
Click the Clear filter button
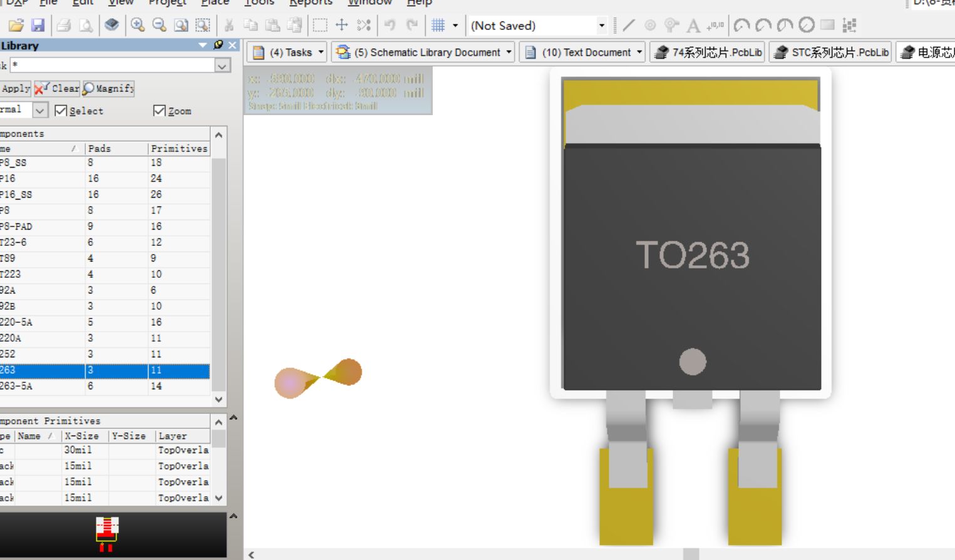pyautogui.click(x=57, y=88)
